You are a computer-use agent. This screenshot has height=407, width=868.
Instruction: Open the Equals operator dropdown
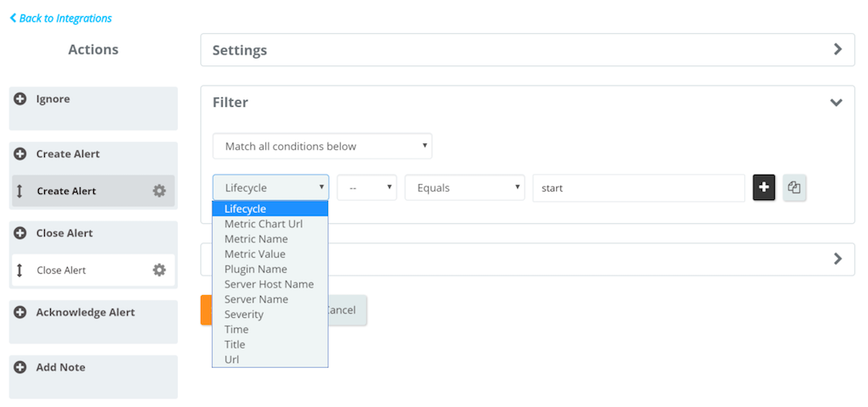pos(465,188)
